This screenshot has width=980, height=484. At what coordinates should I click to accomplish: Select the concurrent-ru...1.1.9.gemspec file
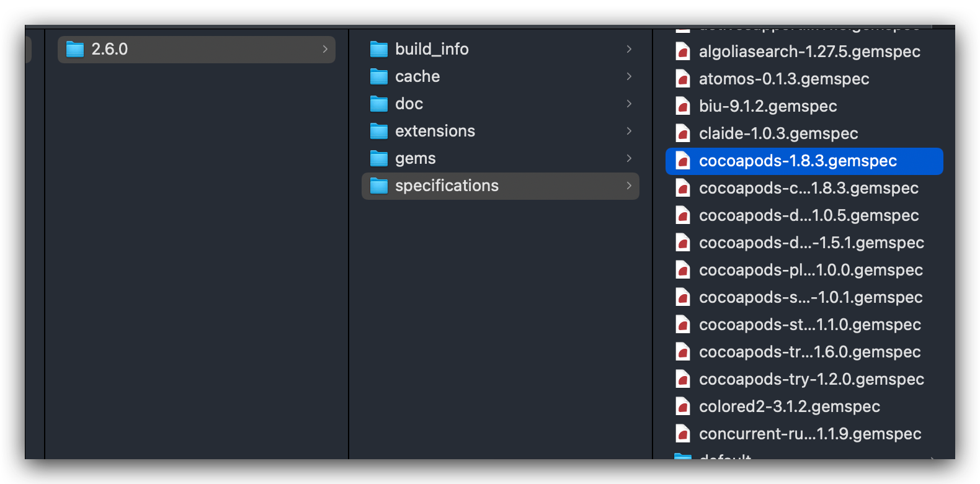(x=804, y=434)
